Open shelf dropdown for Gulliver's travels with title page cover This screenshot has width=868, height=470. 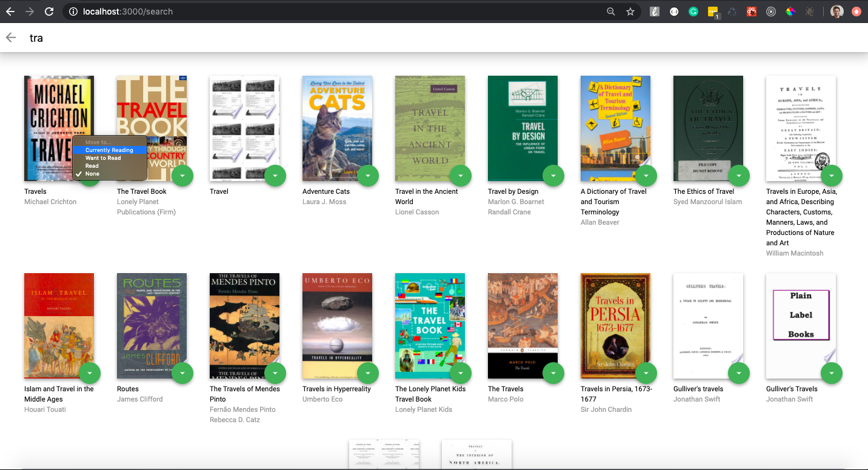click(x=739, y=373)
